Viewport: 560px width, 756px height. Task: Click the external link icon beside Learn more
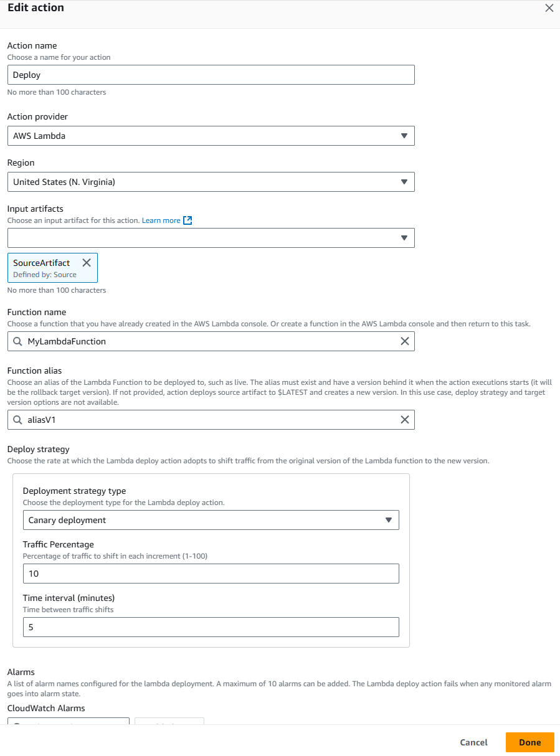(186, 220)
